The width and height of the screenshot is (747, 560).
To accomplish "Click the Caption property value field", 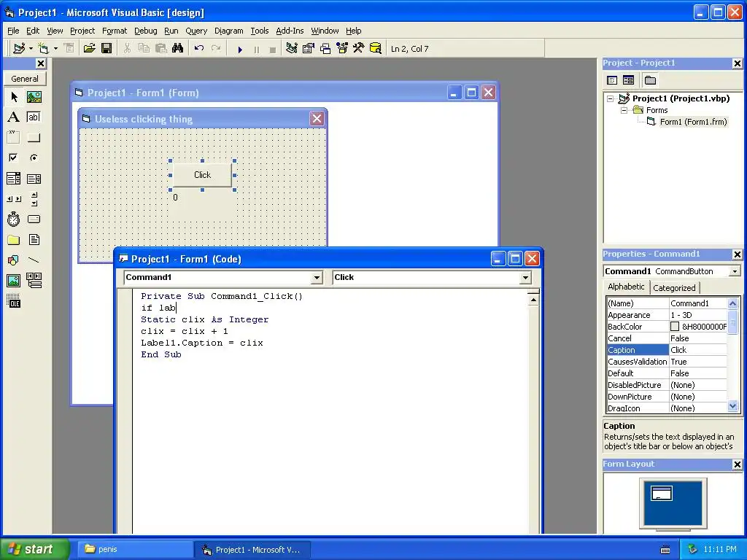I will [x=698, y=350].
